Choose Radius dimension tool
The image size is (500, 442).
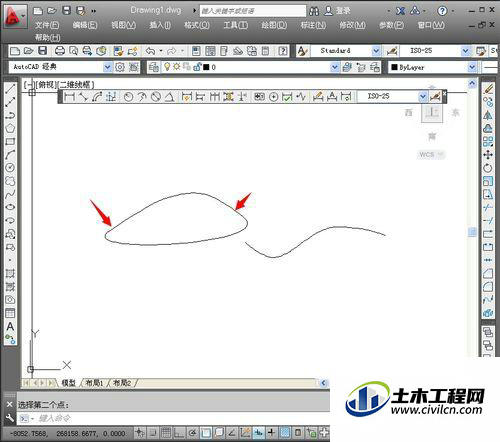tap(128, 97)
